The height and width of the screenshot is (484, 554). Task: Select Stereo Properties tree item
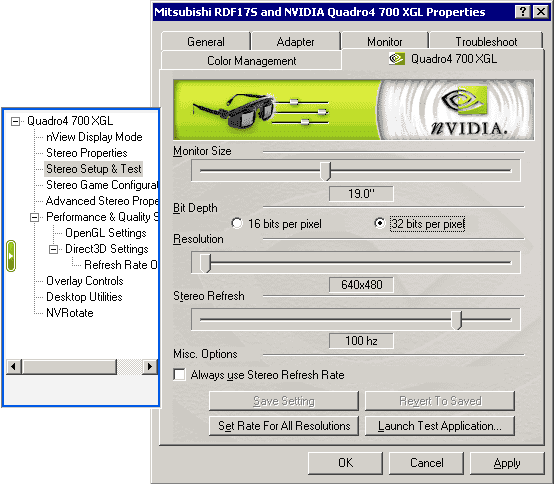click(x=87, y=153)
